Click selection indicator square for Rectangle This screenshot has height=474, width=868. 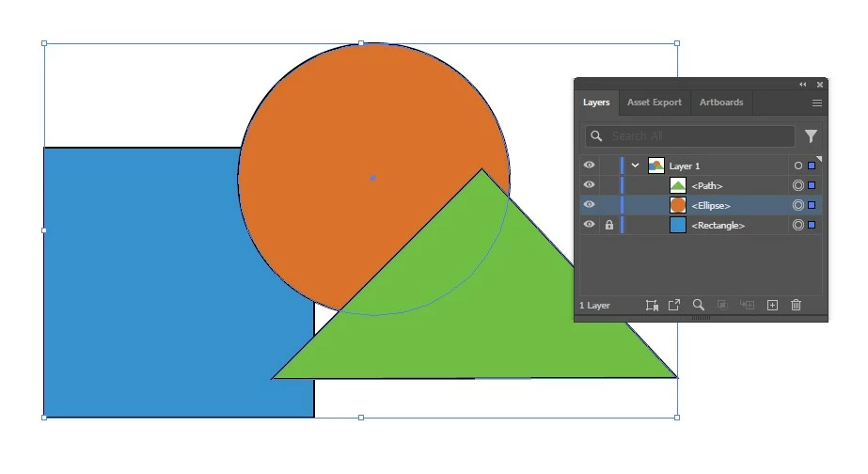(x=812, y=225)
